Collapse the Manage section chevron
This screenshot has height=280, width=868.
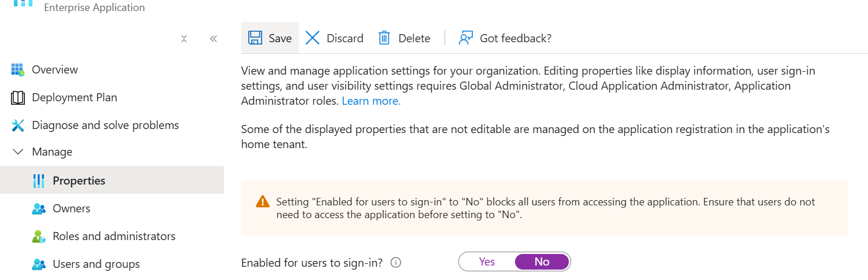pyautogui.click(x=18, y=152)
